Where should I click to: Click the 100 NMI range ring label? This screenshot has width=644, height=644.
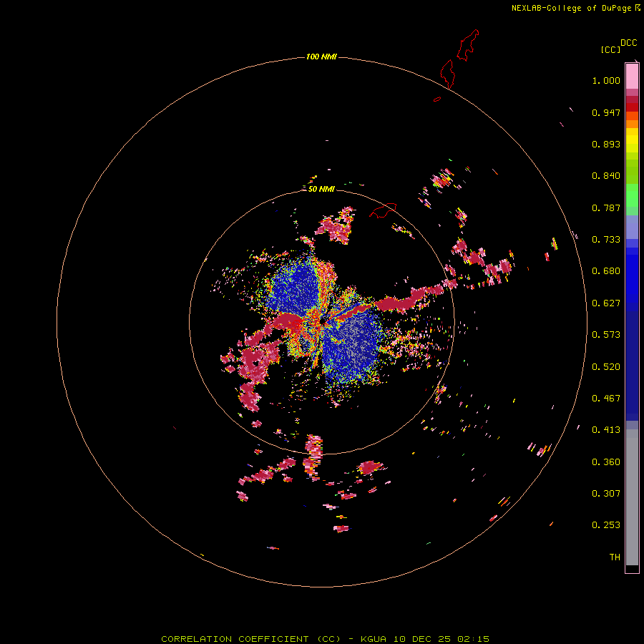pos(321,57)
